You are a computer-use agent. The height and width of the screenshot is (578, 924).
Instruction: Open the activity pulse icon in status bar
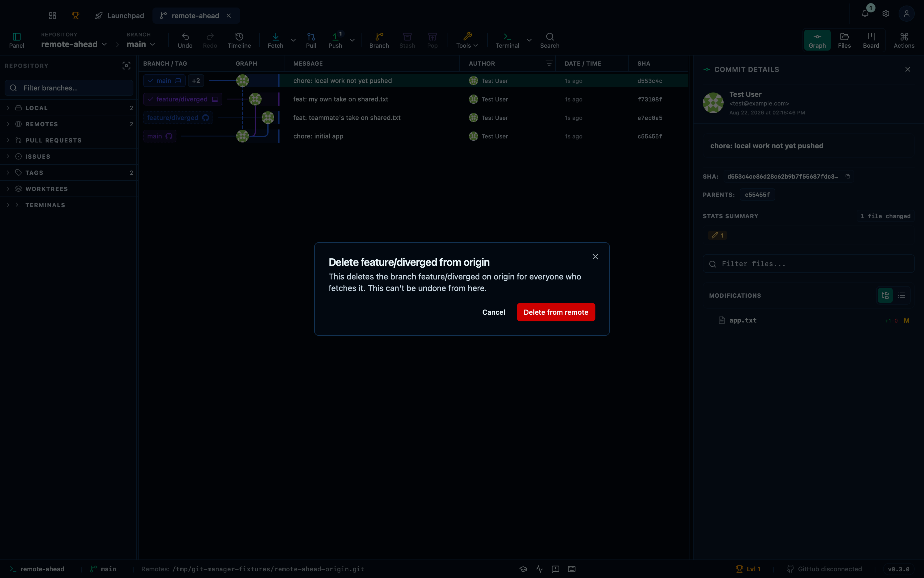[x=539, y=569]
